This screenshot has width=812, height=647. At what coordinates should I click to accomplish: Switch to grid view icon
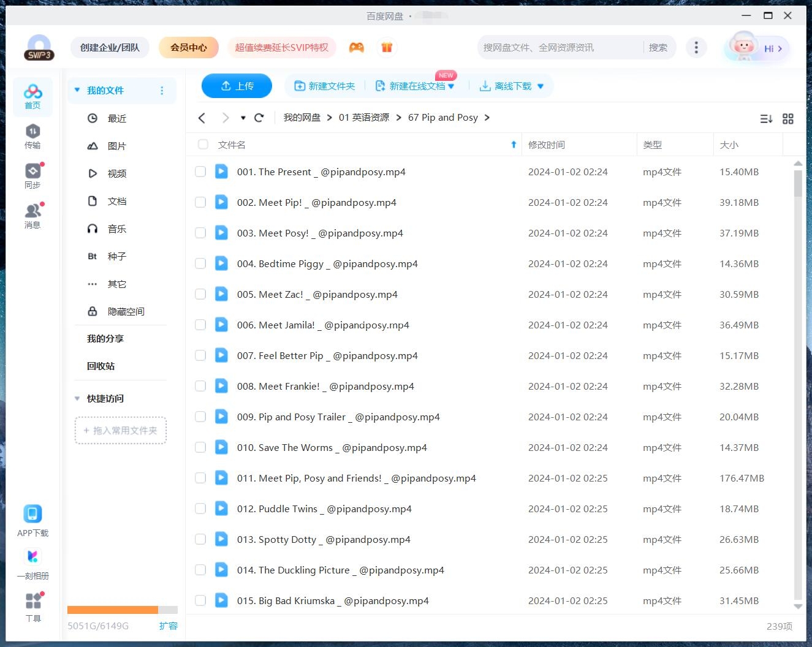pos(788,119)
